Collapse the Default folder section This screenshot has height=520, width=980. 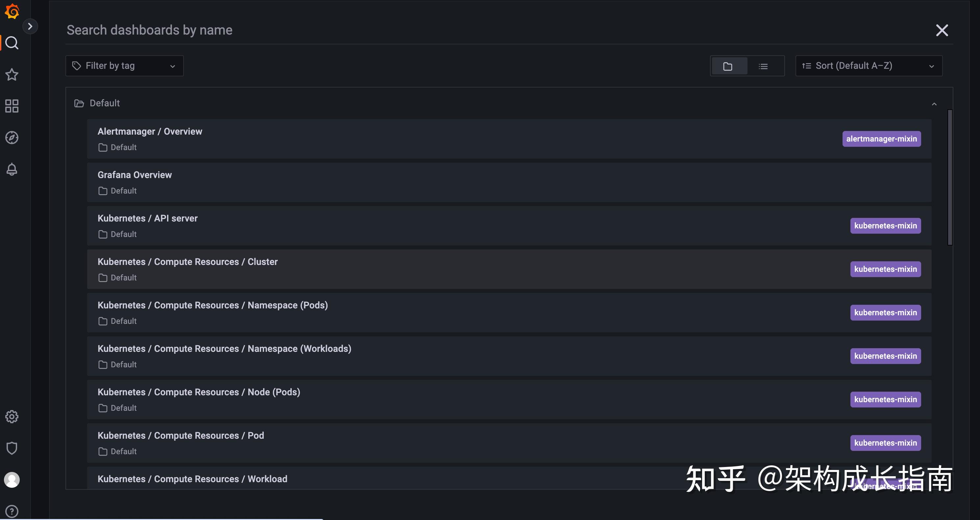coord(934,104)
